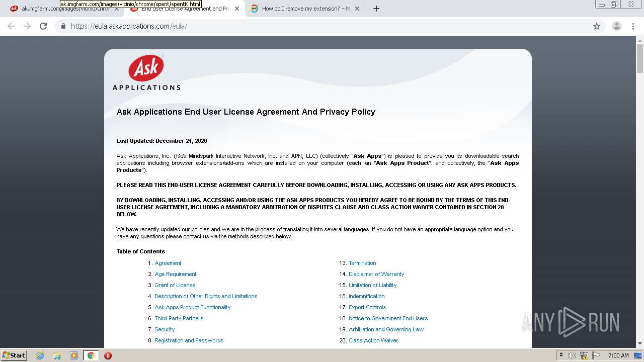Close the ak.imgfarm.com tab
The image size is (644, 362).
[x=117, y=9]
